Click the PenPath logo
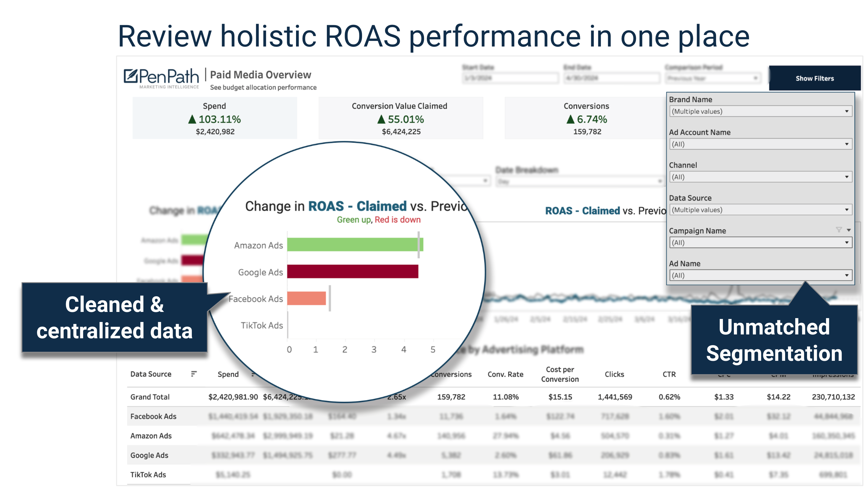Screen dimensions: 868x487 click(161, 78)
